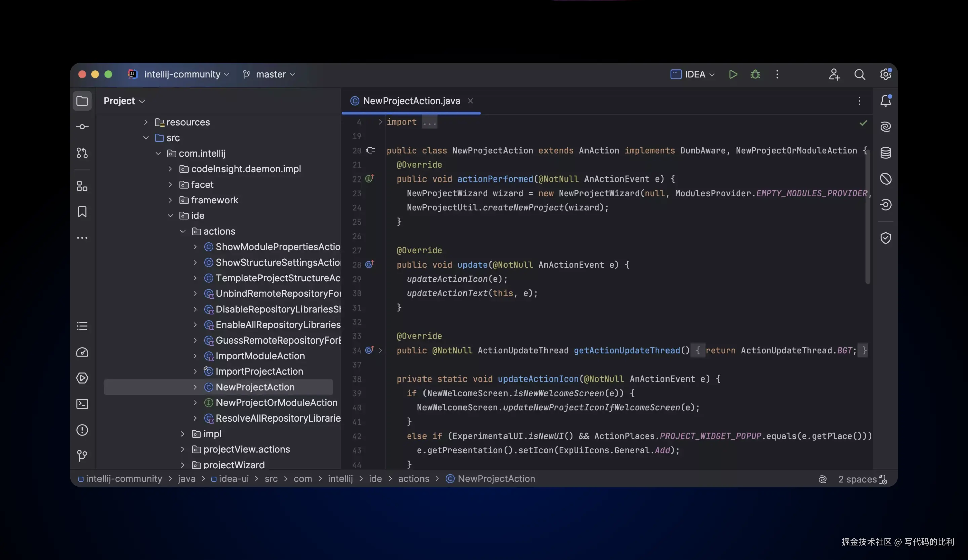Select the NewProjectAction.java editor tab
968x560 pixels.
(x=411, y=101)
